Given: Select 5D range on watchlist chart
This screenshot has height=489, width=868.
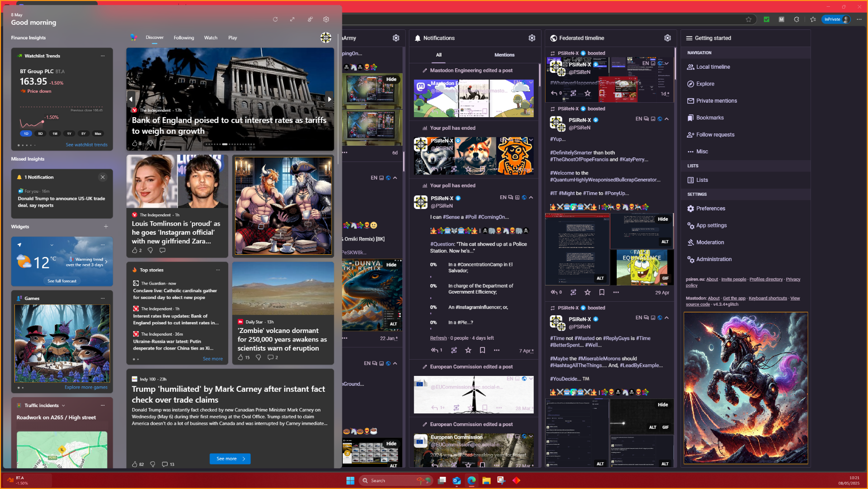Looking at the screenshot, I should point(40,133).
